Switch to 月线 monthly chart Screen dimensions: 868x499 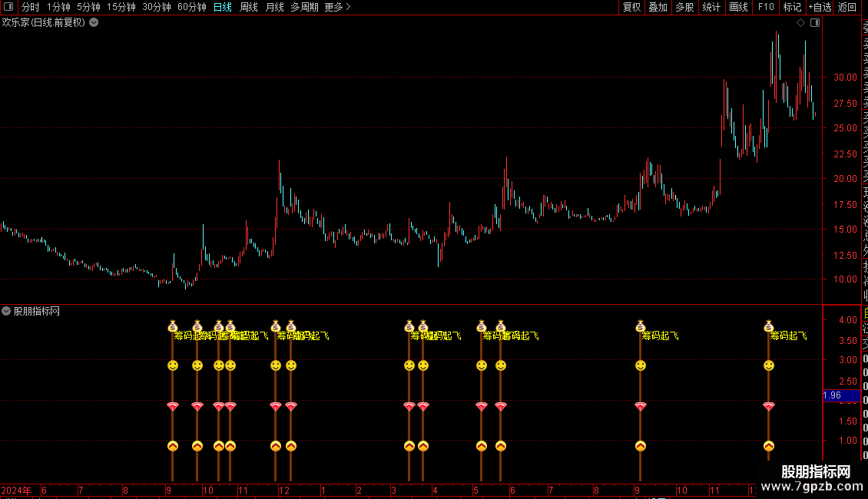click(274, 7)
